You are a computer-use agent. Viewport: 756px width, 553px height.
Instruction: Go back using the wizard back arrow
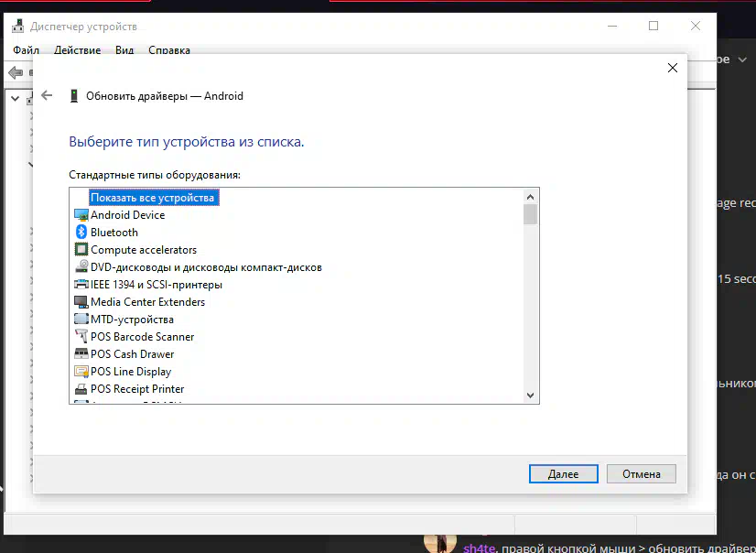47,95
